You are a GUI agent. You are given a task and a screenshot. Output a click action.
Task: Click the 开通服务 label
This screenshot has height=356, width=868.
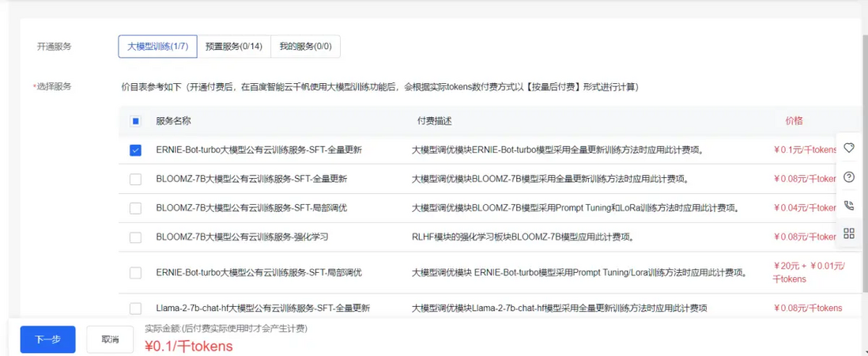55,47
